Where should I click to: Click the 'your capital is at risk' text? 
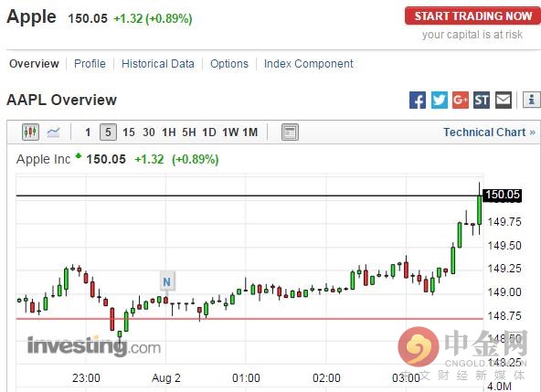point(472,35)
